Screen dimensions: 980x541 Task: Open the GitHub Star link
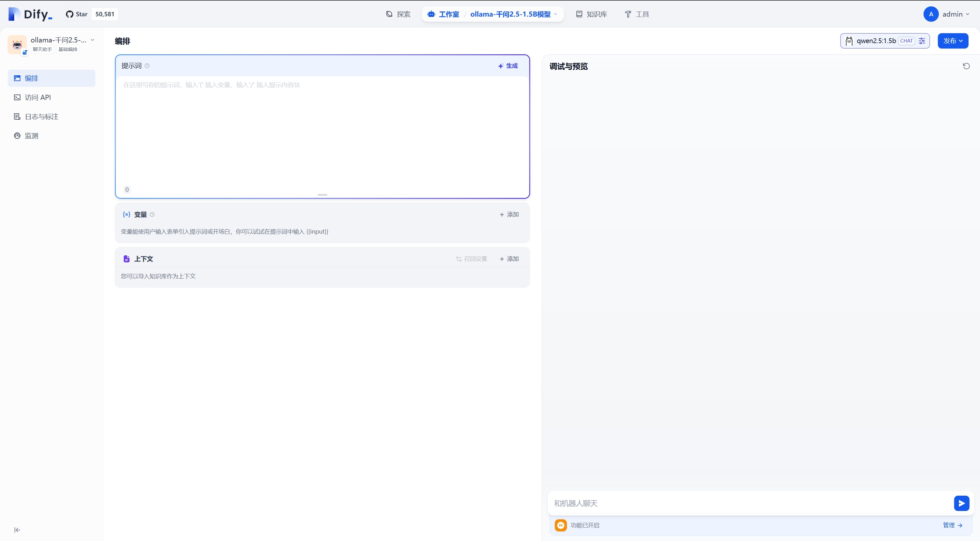pyautogui.click(x=77, y=14)
